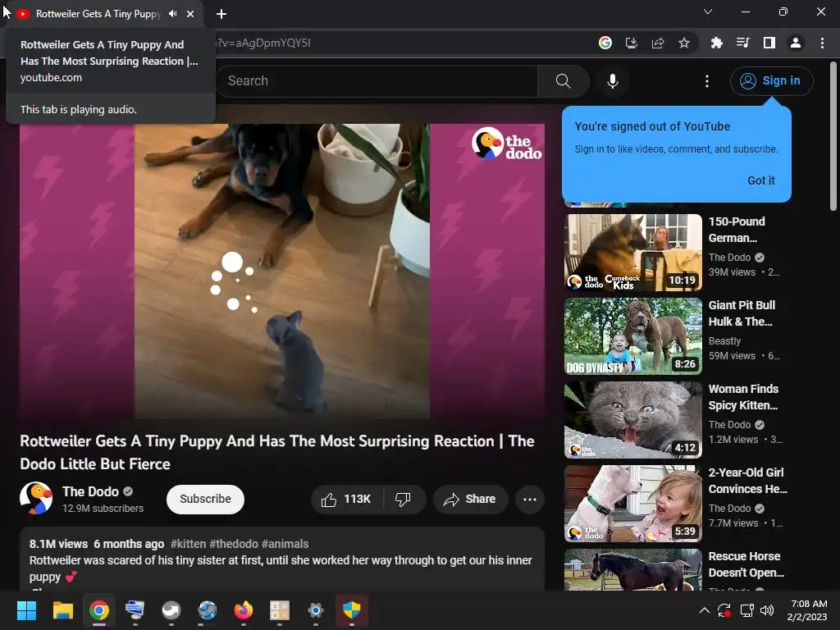The image size is (840, 630).
Task: Click into the YouTube Search field
Action: [x=377, y=81]
